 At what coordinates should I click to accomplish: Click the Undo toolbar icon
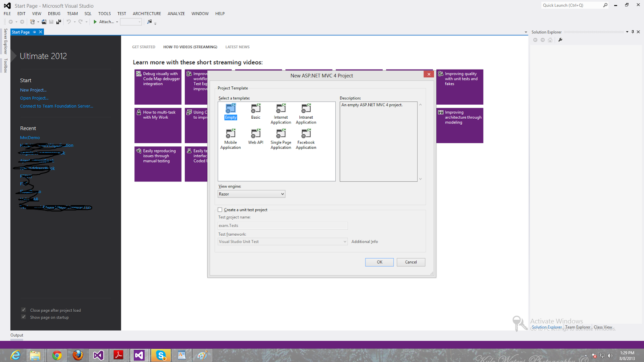(x=69, y=22)
